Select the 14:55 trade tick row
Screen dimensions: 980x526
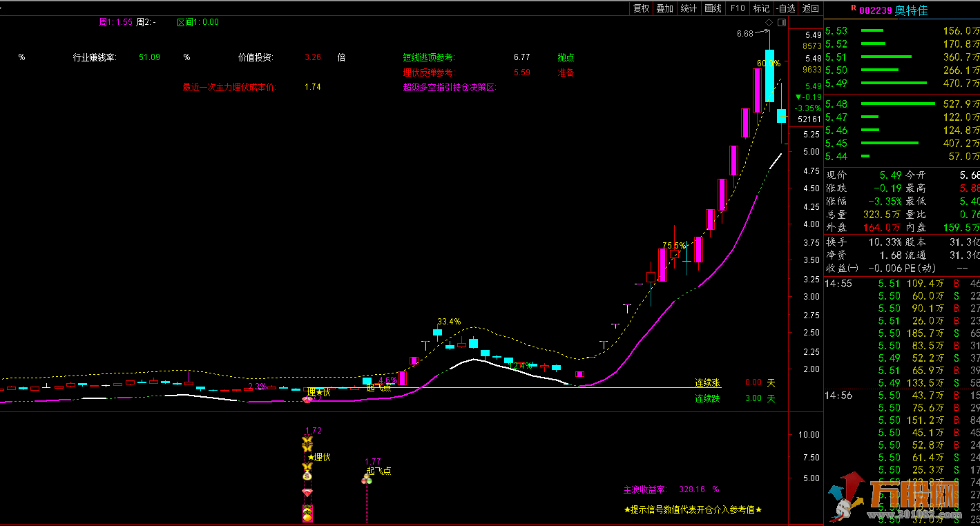(902, 284)
